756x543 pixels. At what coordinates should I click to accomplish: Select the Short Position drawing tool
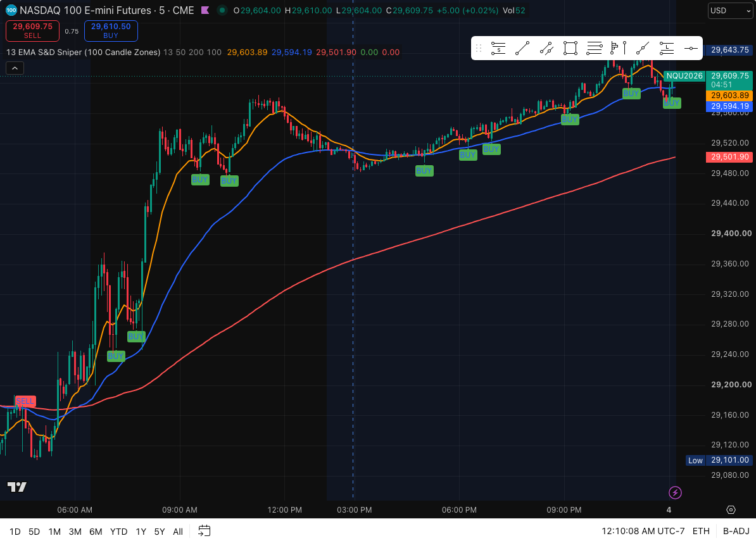coord(498,48)
